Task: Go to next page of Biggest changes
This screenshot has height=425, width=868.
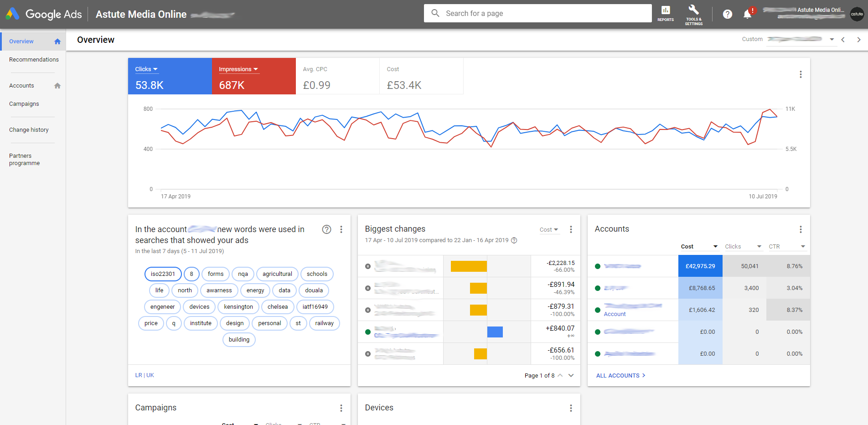Action: pyautogui.click(x=571, y=375)
